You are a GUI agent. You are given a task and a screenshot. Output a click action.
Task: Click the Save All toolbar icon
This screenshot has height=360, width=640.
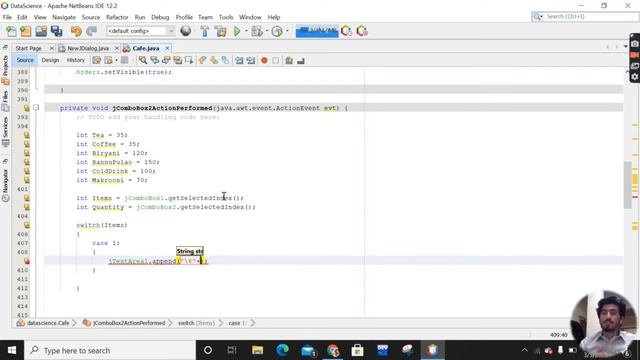(57, 31)
